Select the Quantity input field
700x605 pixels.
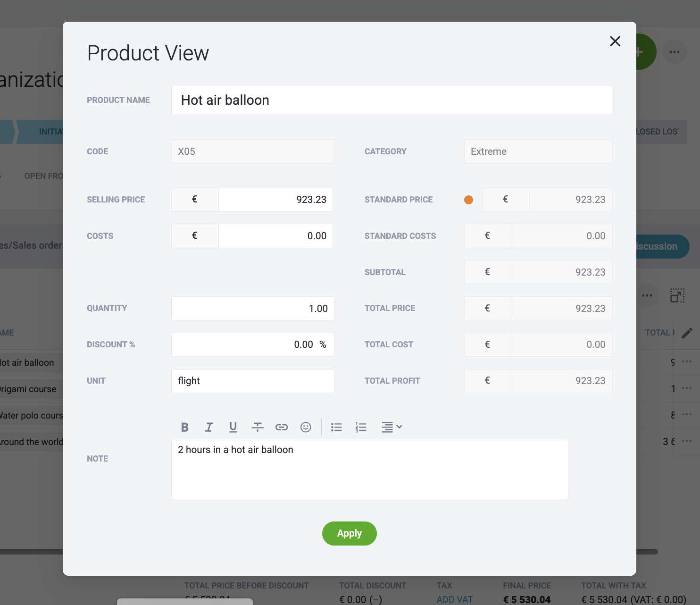pos(253,309)
